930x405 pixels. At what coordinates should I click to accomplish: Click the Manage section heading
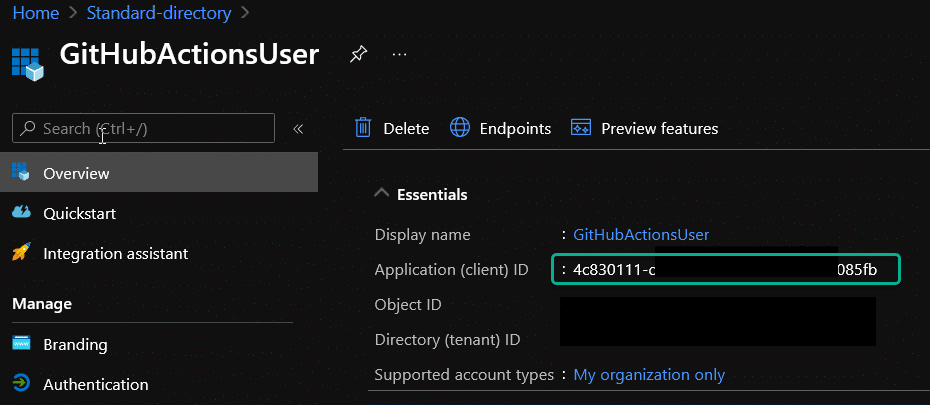tap(42, 304)
